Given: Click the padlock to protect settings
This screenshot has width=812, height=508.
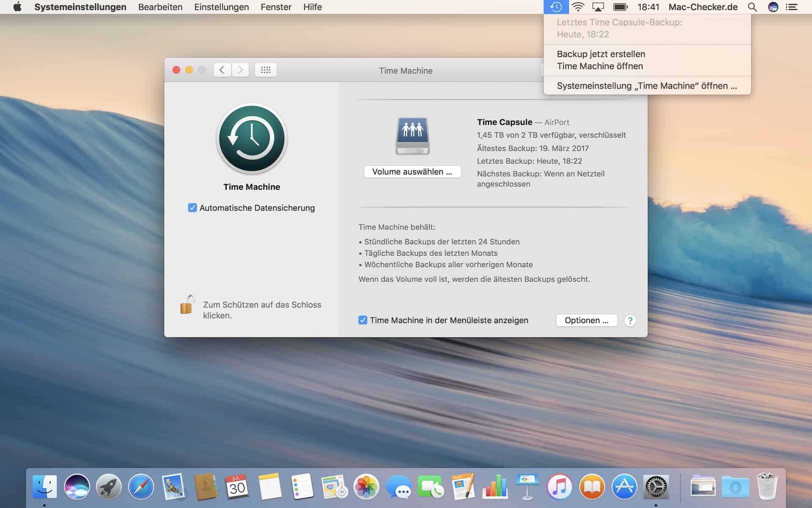Looking at the screenshot, I should (x=187, y=304).
